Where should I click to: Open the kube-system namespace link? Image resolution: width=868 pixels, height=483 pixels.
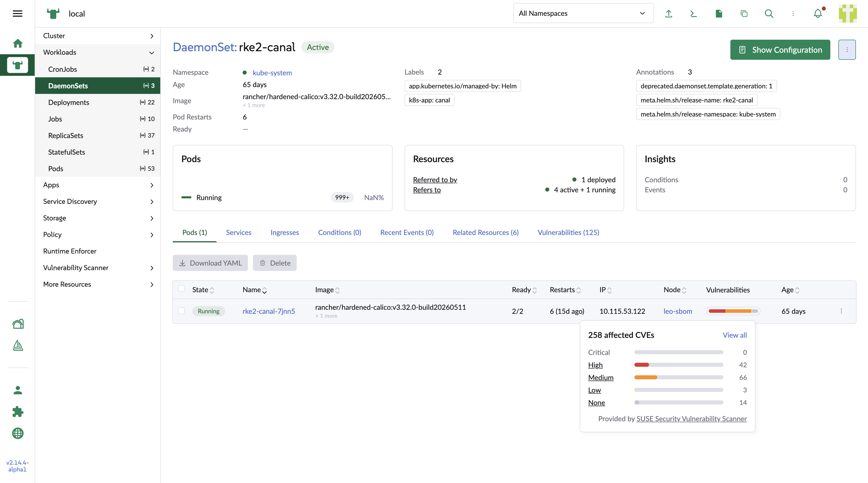click(272, 73)
